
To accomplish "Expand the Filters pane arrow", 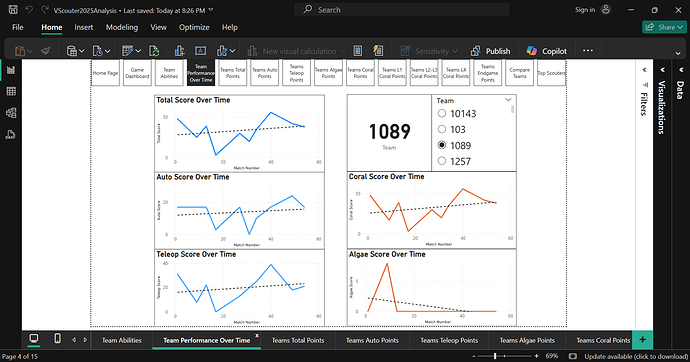I will [x=644, y=69].
